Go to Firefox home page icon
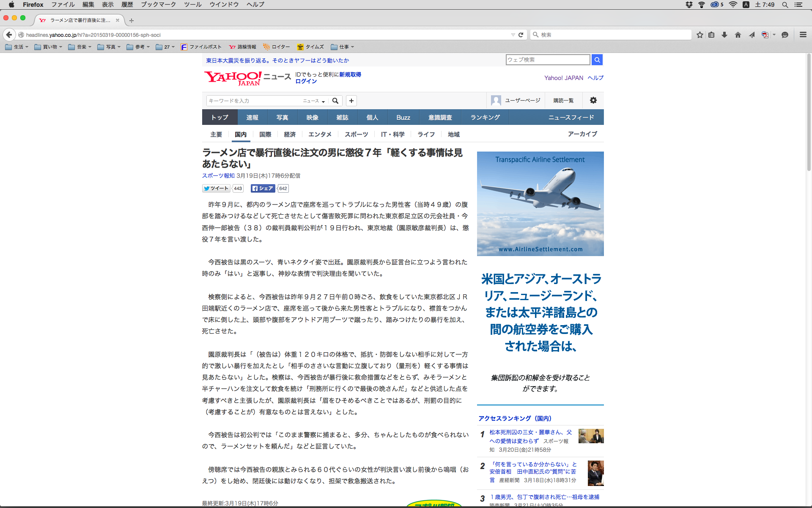This screenshot has height=508, width=812. (738, 35)
